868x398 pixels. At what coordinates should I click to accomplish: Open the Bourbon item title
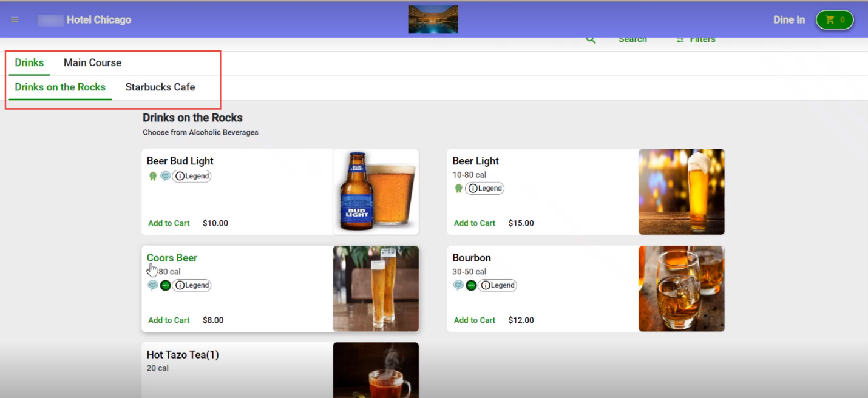coord(472,258)
